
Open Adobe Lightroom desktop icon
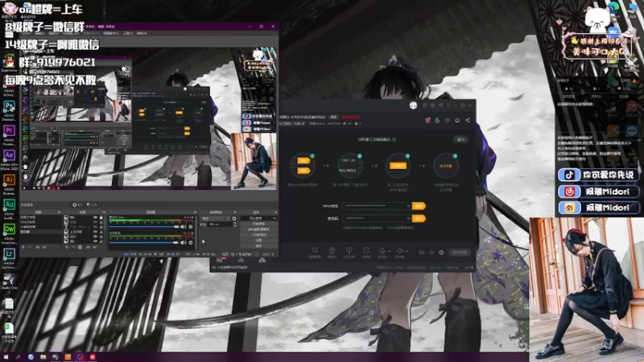coord(9,253)
